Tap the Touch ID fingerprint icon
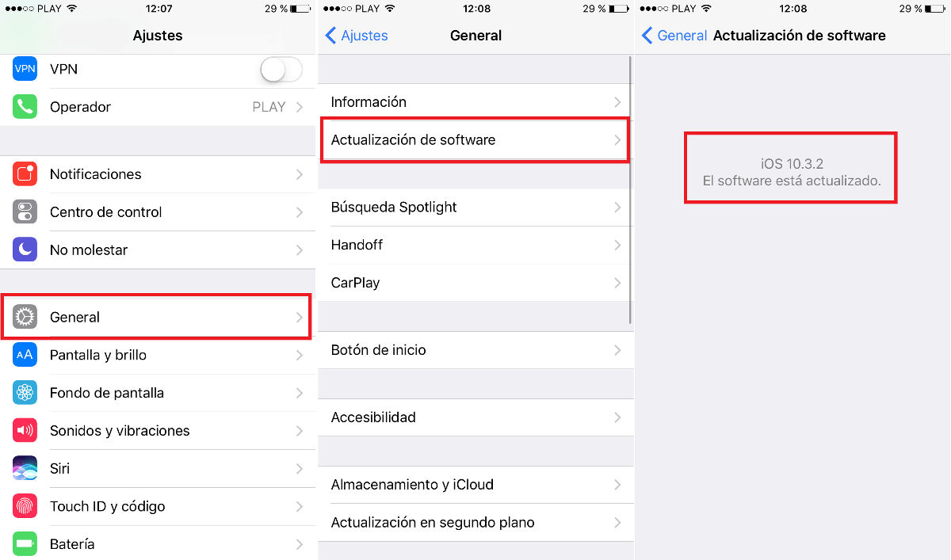 pyautogui.click(x=25, y=506)
